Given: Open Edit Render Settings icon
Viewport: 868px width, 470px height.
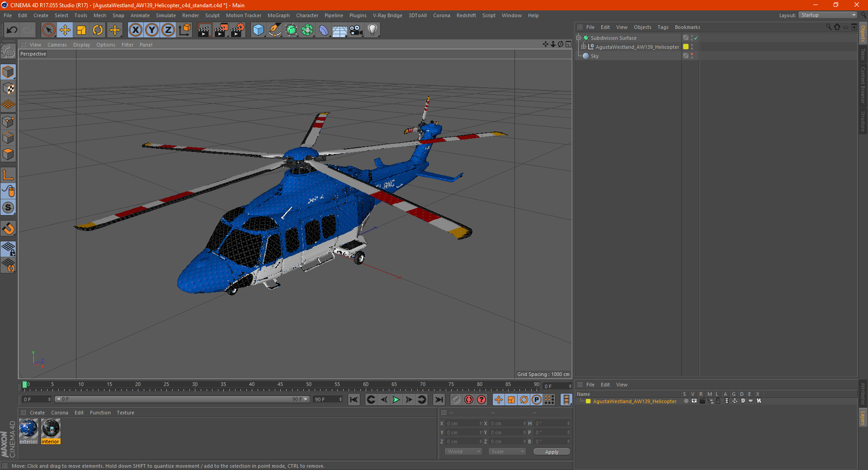Looking at the screenshot, I should coord(238,30).
